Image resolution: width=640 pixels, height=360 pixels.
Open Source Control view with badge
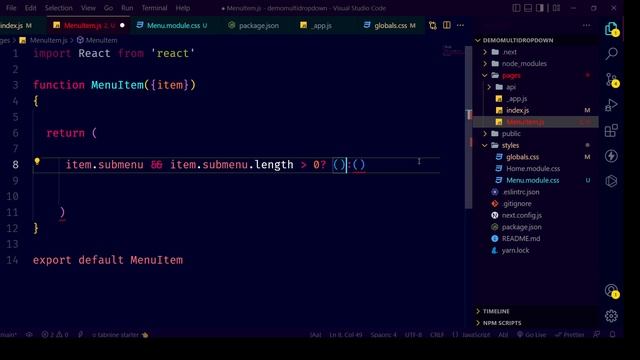(611, 80)
